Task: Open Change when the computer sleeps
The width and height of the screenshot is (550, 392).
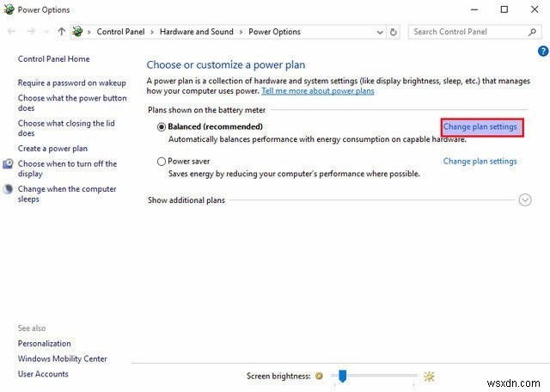Action: (67, 193)
